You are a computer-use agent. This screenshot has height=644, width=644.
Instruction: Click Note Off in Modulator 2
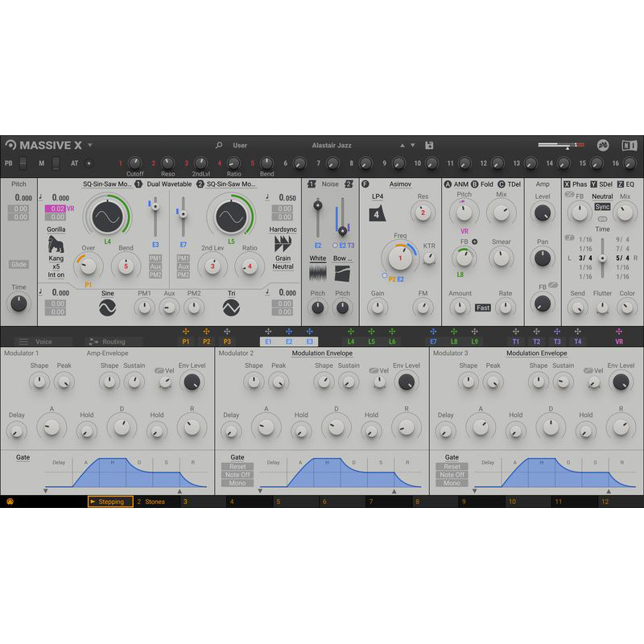[x=237, y=475]
